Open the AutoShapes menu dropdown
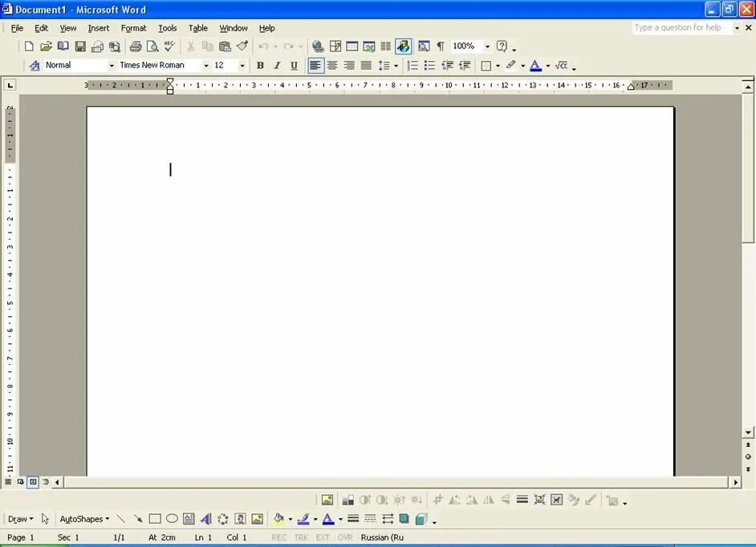 (x=84, y=519)
